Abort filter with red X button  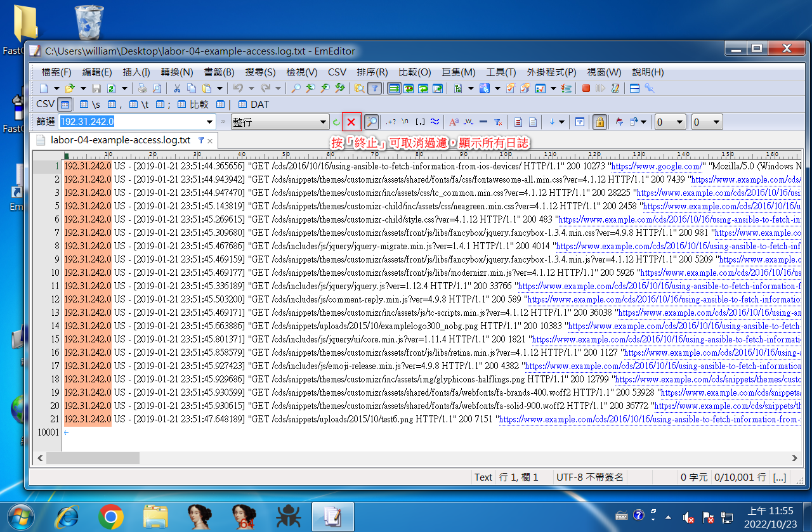(x=351, y=122)
